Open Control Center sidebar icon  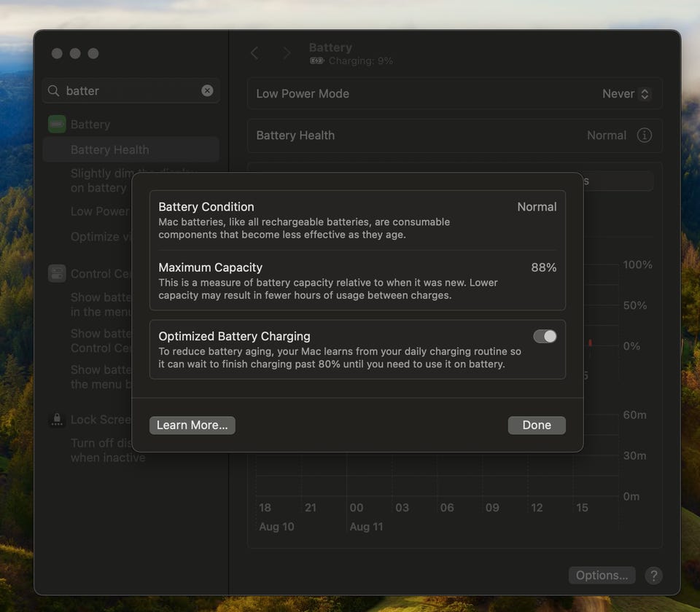click(x=57, y=273)
